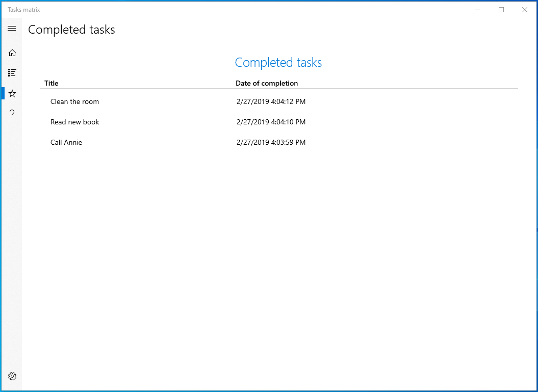The height and width of the screenshot is (392, 538).
Task: Expand the hamburger navigation menu
Action: click(12, 29)
